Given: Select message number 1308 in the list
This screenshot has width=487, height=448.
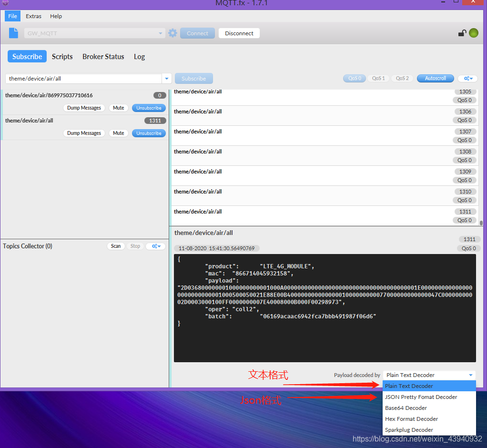Looking at the screenshot, I should (x=325, y=156).
